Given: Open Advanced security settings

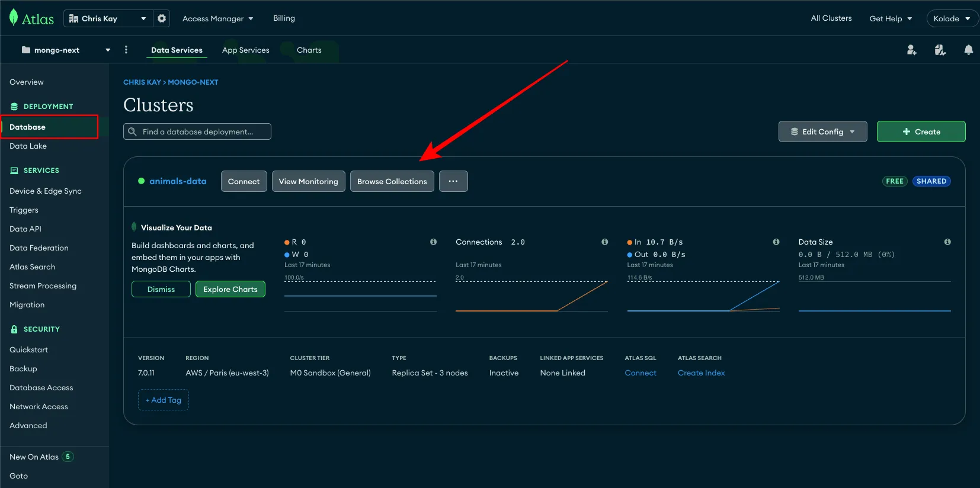Looking at the screenshot, I should (28, 425).
